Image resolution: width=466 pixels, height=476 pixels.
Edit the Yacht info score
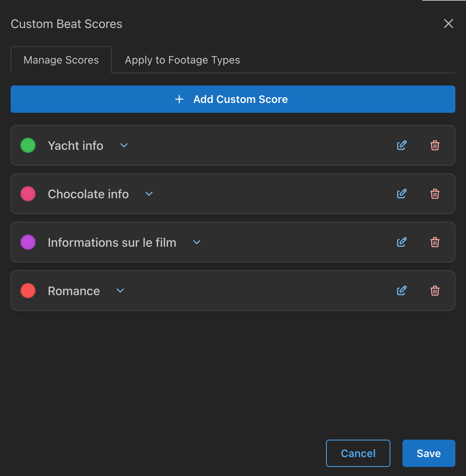pos(402,145)
